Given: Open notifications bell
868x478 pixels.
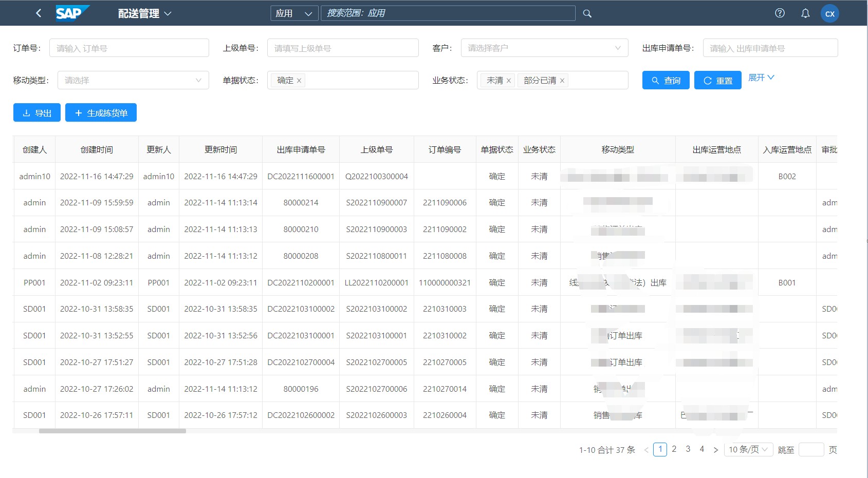Looking at the screenshot, I should click(805, 13).
